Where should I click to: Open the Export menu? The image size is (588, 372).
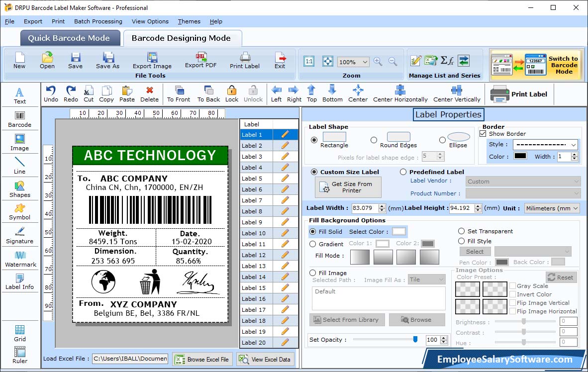pos(33,21)
